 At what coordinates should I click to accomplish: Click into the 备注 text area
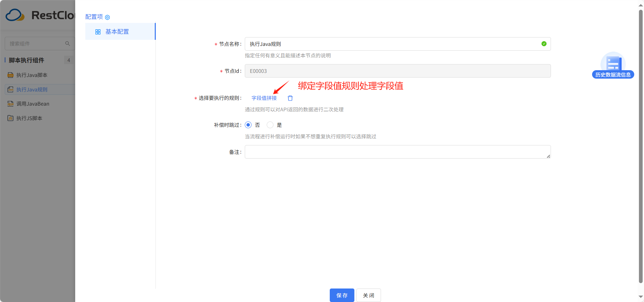(x=398, y=152)
